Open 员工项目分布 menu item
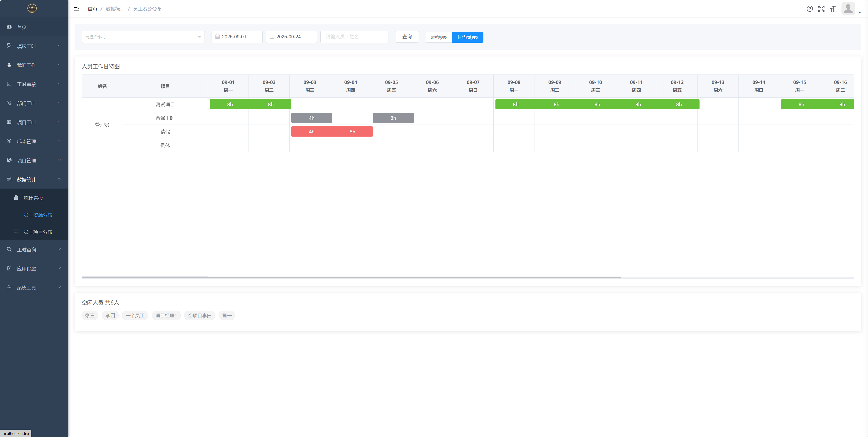Image resolution: width=868 pixels, height=437 pixels. [x=38, y=232]
